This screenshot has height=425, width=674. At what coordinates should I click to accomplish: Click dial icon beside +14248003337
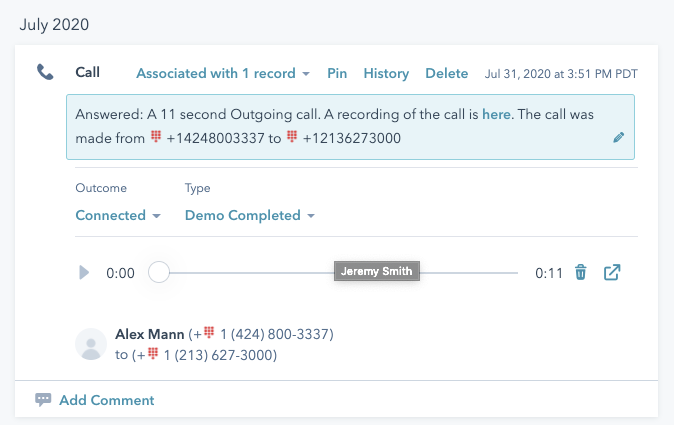point(156,137)
